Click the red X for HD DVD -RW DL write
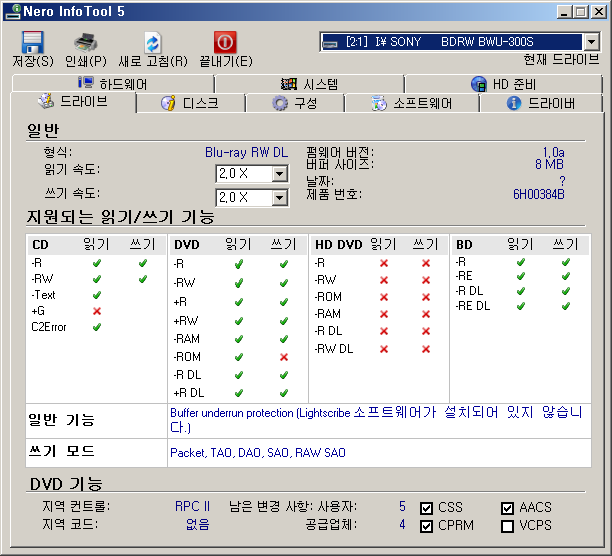This screenshot has height=556, width=612. point(425,349)
